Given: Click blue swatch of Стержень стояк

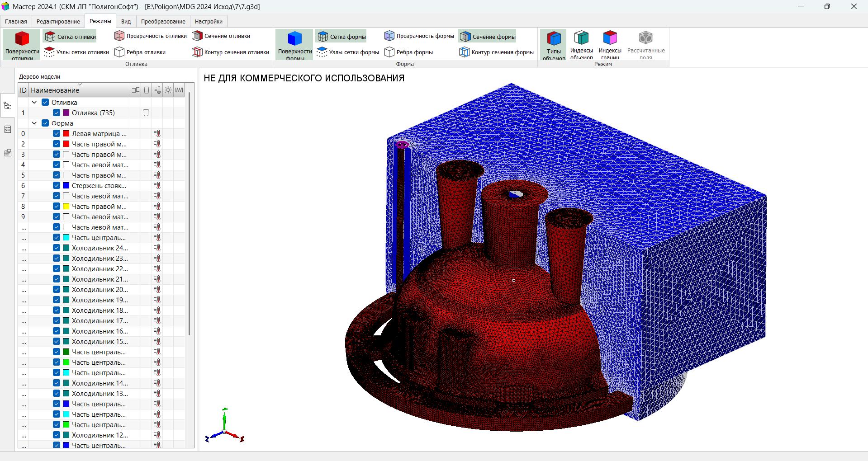Looking at the screenshot, I should click(x=66, y=185).
